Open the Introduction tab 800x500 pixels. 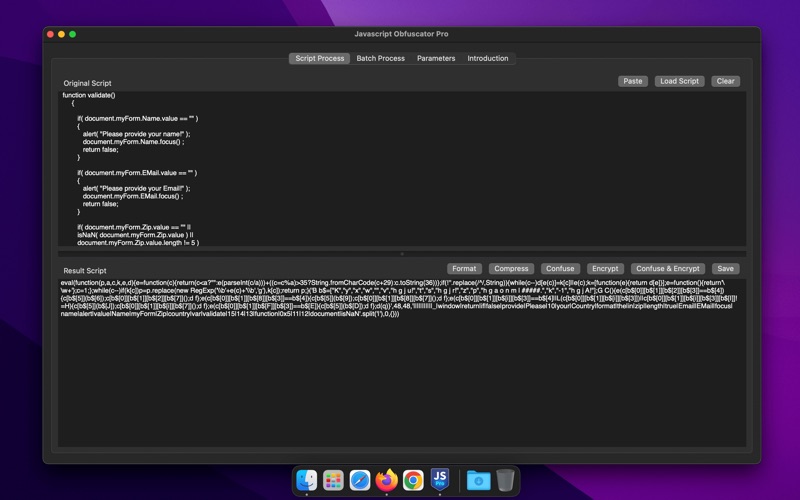[x=488, y=58]
